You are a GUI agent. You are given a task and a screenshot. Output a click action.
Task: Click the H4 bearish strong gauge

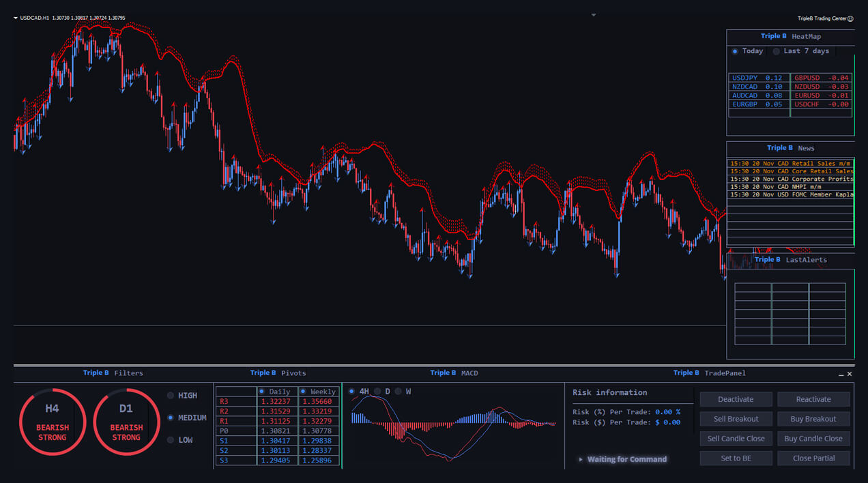(53, 421)
